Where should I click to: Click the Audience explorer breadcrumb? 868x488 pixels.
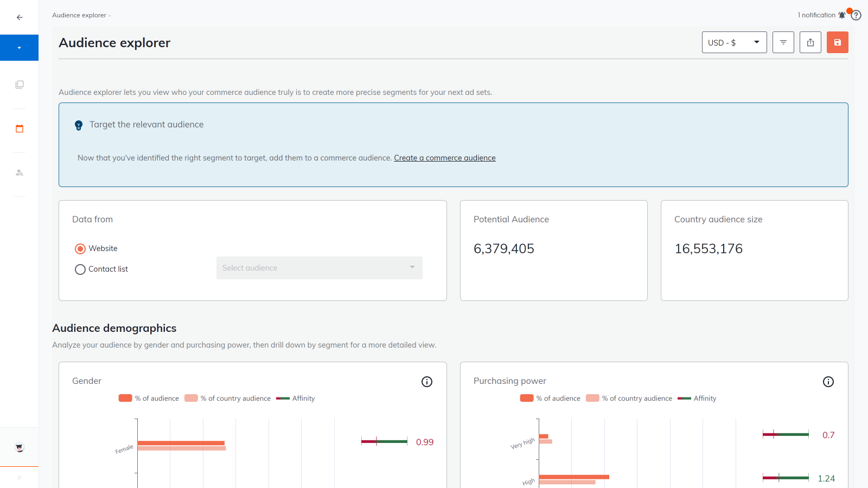pos(79,15)
